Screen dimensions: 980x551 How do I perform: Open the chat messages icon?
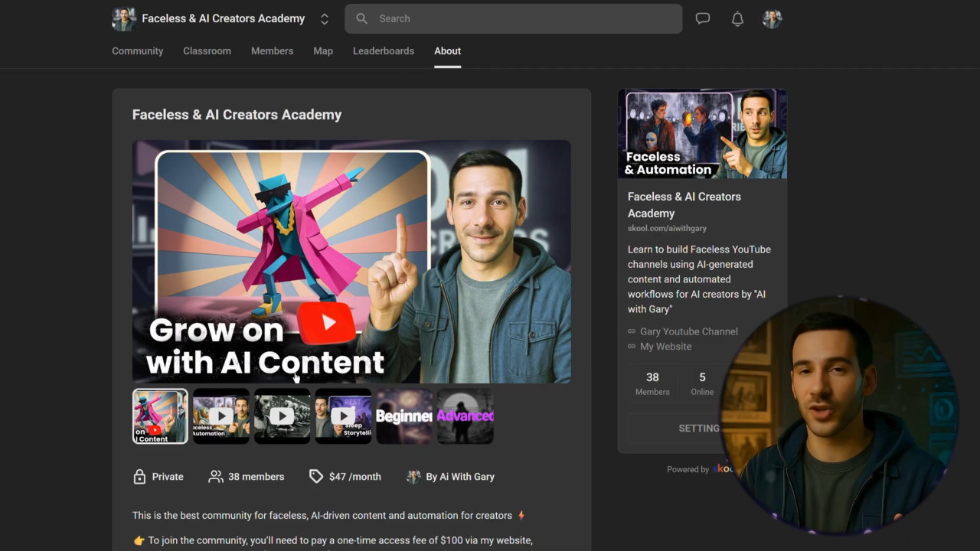tap(703, 18)
